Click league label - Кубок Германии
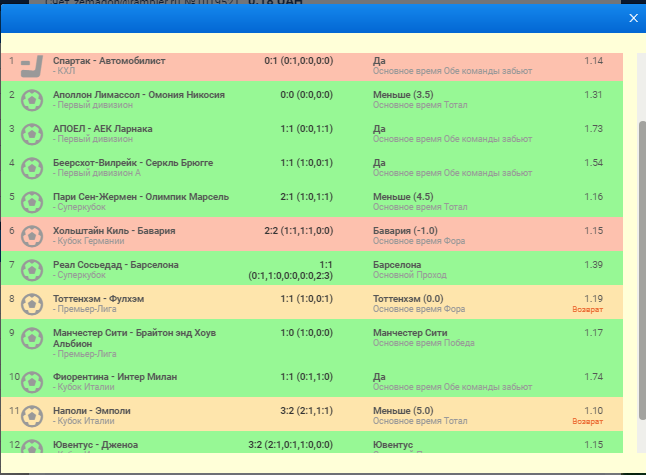 click(x=89, y=241)
